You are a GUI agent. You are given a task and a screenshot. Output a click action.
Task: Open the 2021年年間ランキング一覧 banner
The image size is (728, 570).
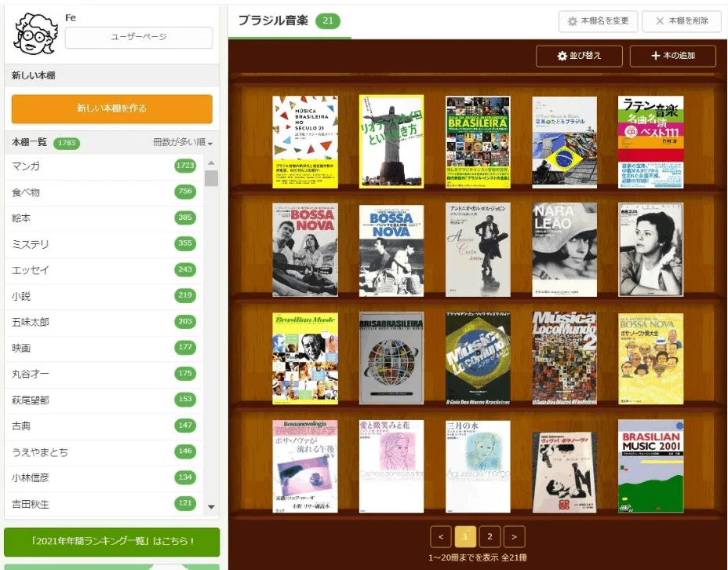pos(112,542)
